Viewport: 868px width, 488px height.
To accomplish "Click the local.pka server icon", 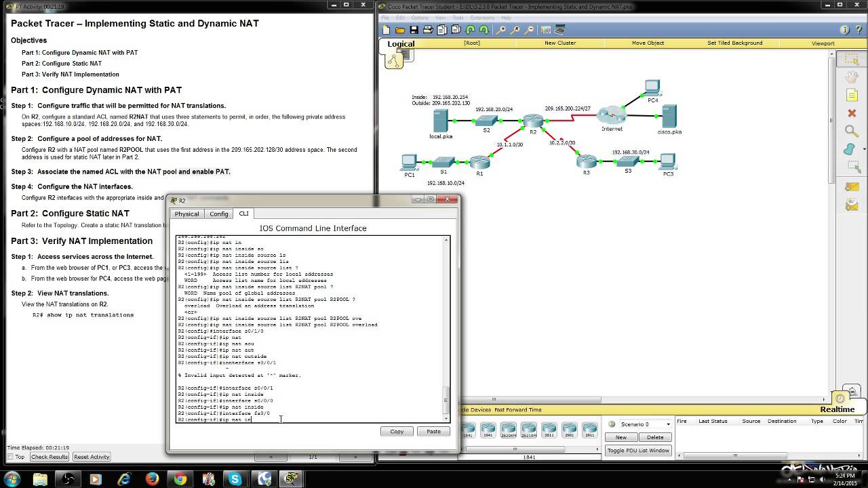I will pyautogui.click(x=441, y=121).
